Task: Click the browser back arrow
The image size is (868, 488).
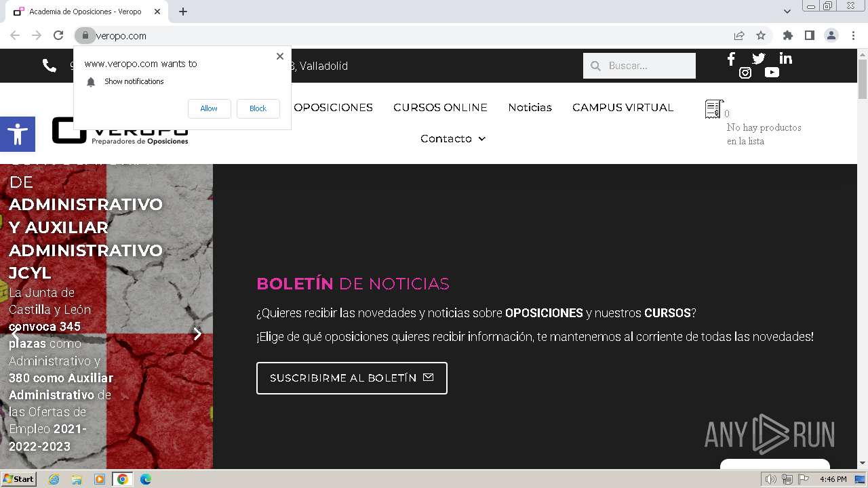Action: (15, 35)
